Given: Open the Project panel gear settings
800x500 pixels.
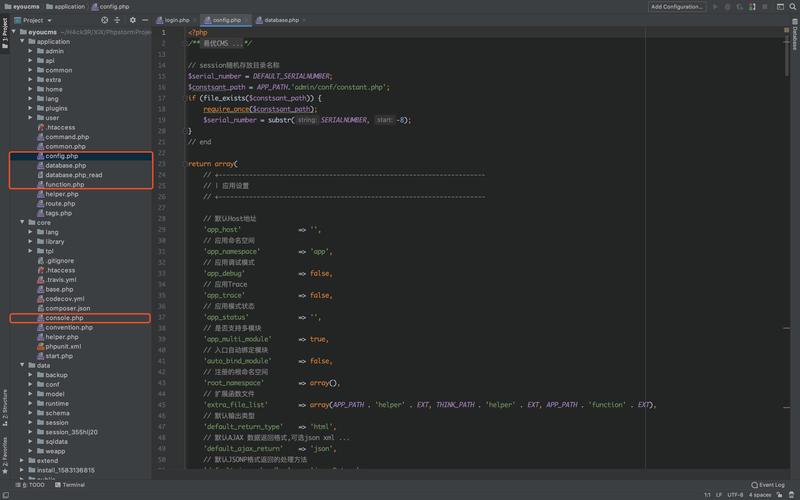Looking at the screenshot, I should [x=133, y=20].
